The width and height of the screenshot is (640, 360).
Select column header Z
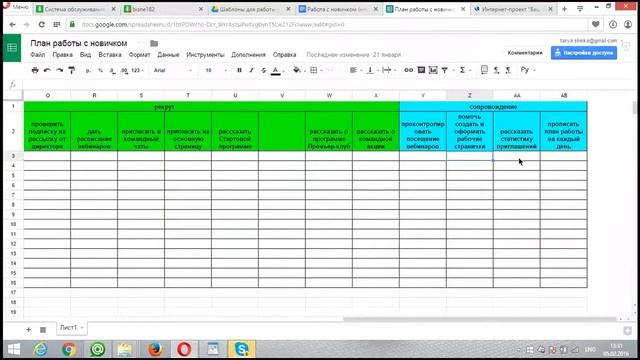pos(469,95)
